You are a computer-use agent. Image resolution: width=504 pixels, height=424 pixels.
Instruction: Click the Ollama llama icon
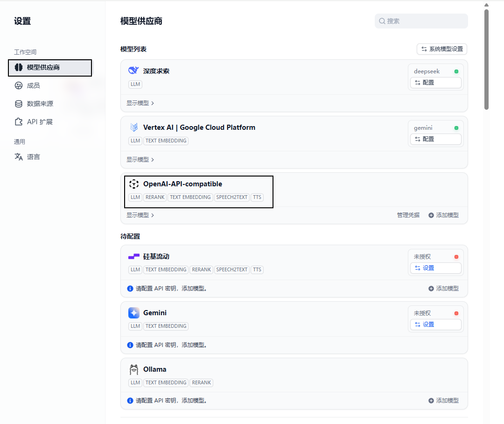point(134,369)
